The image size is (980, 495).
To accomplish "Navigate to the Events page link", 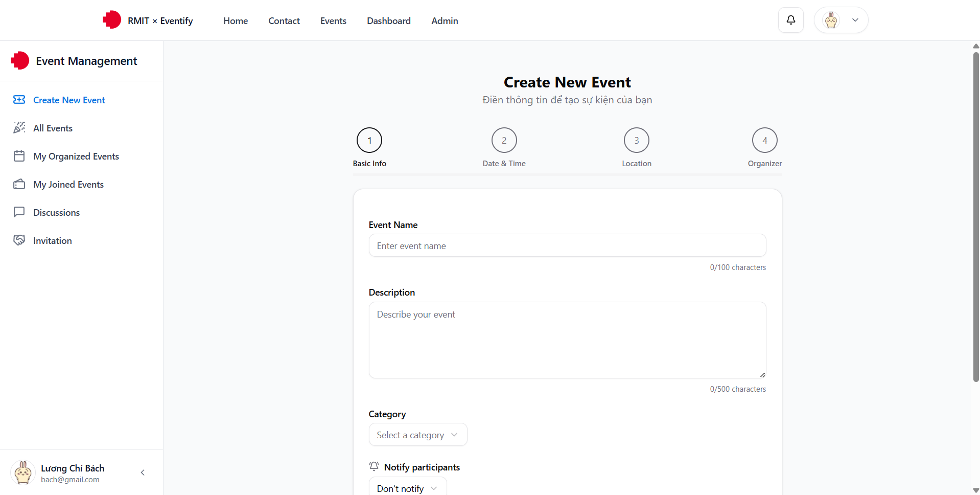I will coord(333,21).
